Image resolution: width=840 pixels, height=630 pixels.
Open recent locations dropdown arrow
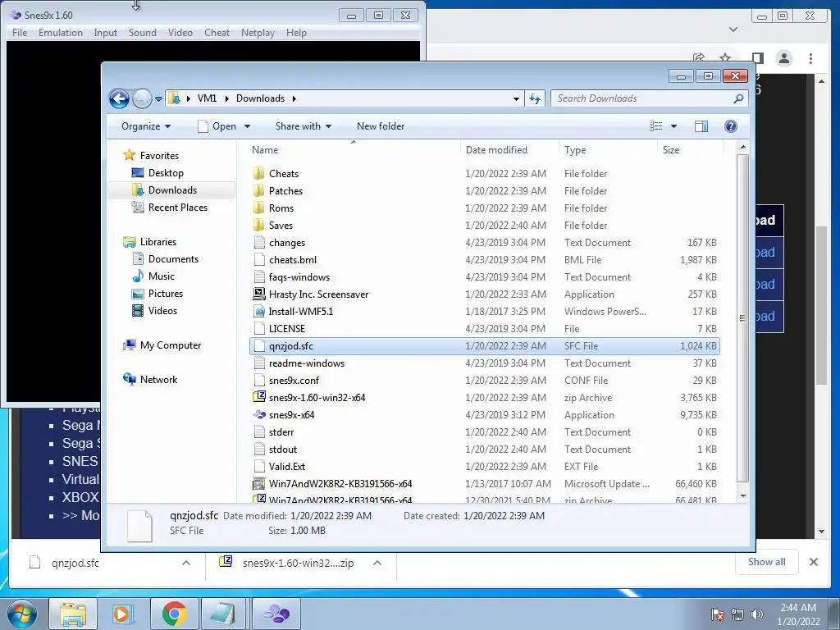(x=158, y=99)
